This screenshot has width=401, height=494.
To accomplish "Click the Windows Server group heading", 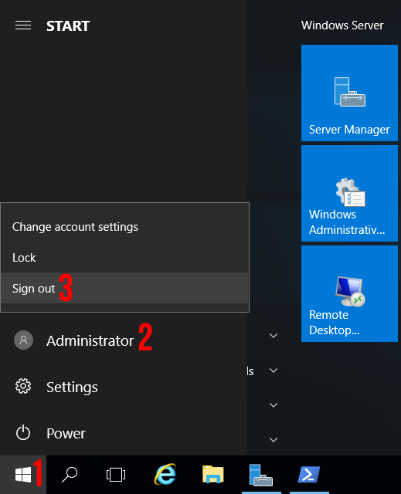I will [x=342, y=26].
